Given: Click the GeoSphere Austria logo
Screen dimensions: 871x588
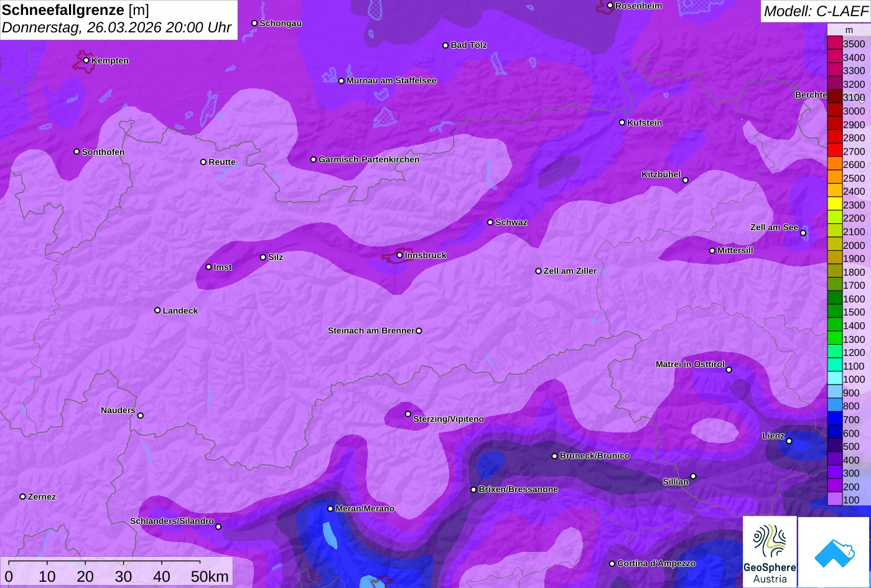Looking at the screenshot, I should pos(770,551).
